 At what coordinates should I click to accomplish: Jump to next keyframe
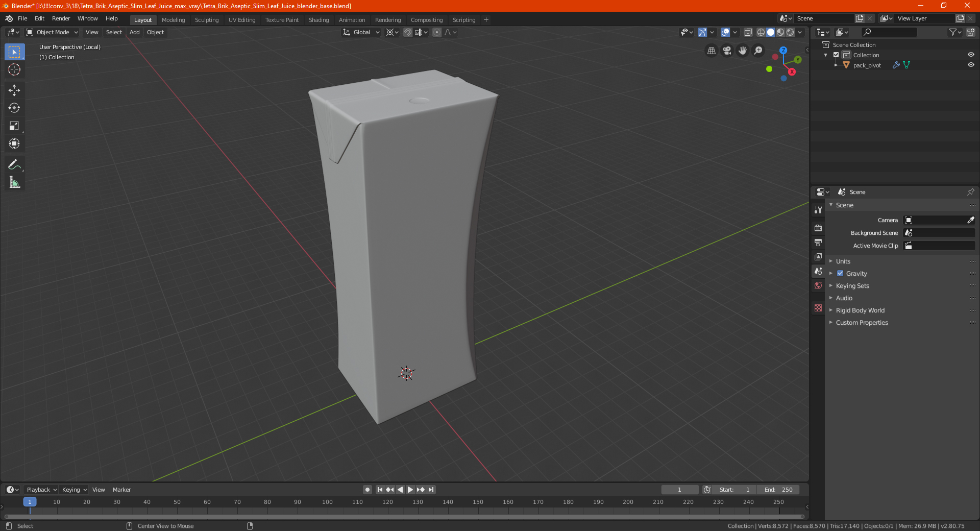click(421, 490)
